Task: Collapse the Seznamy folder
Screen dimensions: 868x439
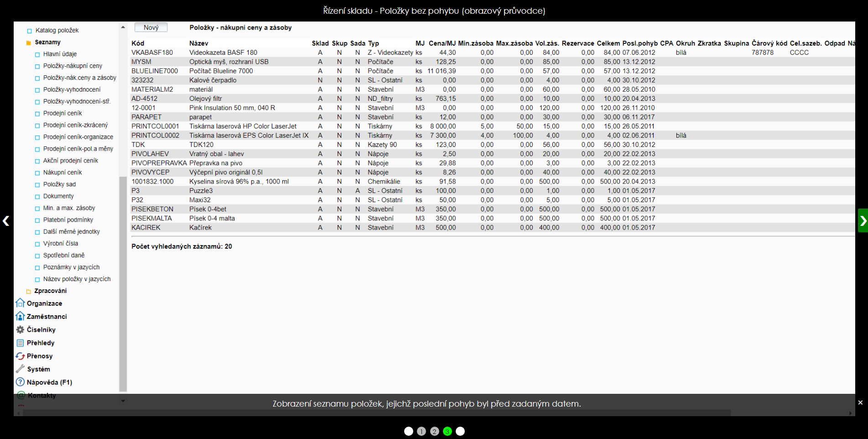Action: pyautogui.click(x=29, y=42)
